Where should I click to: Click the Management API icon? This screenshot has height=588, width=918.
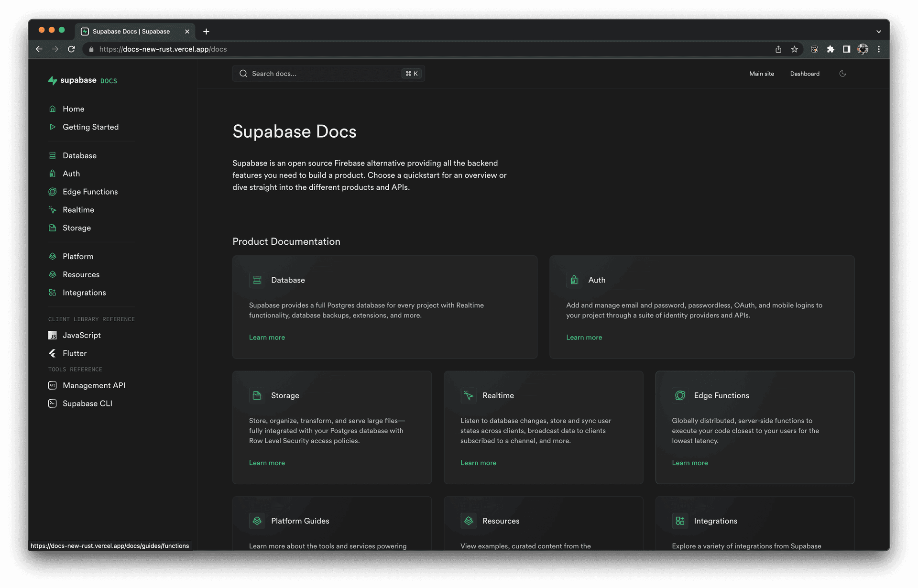[52, 385]
